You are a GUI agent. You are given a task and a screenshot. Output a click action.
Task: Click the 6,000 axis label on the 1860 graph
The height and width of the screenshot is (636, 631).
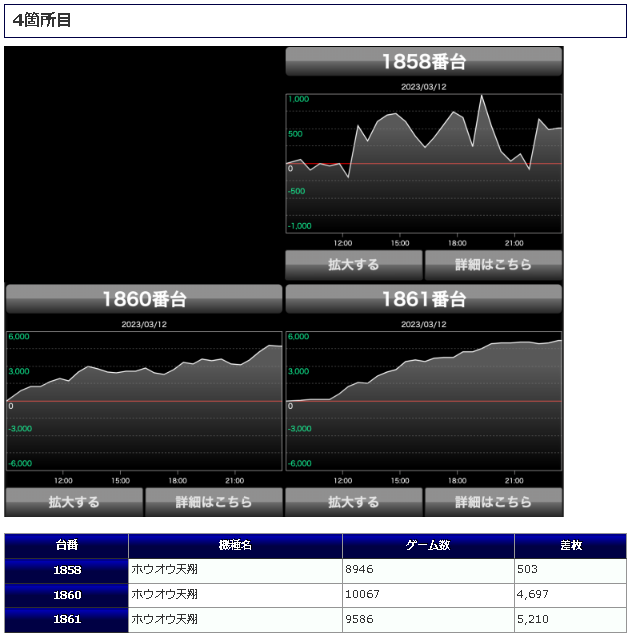[19, 337]
